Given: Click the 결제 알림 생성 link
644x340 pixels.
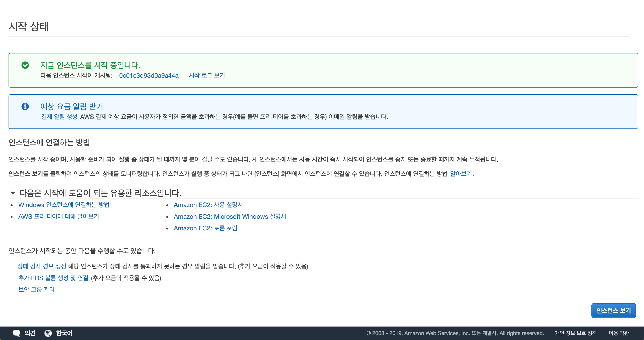Looking at the screenshot, I should [59, 117].
